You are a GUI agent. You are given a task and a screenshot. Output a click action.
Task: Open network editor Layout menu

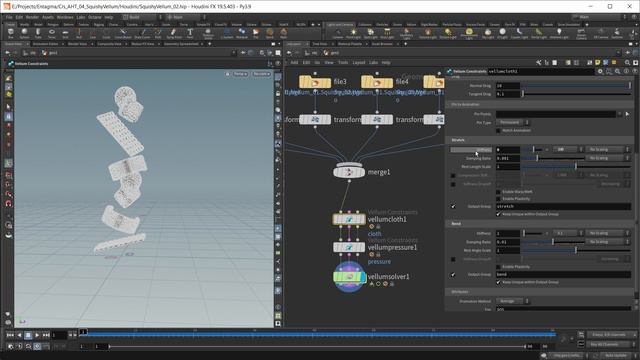point(358,62)
